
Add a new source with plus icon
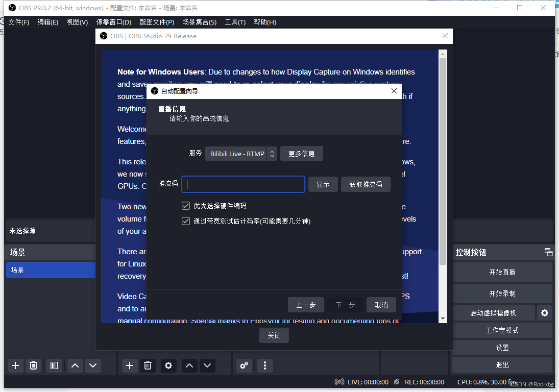coord(130,365)
